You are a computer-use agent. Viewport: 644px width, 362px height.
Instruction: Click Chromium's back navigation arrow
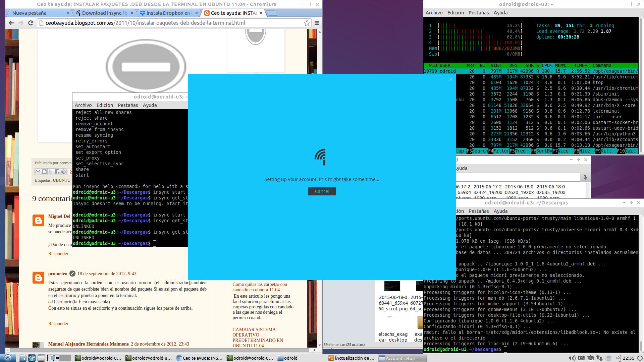pyautogui.click(x=11, y=23)
